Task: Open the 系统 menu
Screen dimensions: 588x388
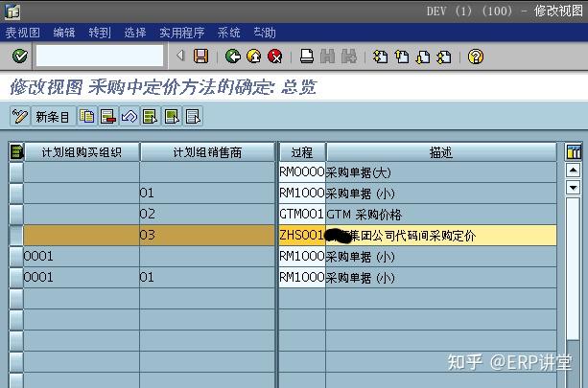Action: coord(228,33)
